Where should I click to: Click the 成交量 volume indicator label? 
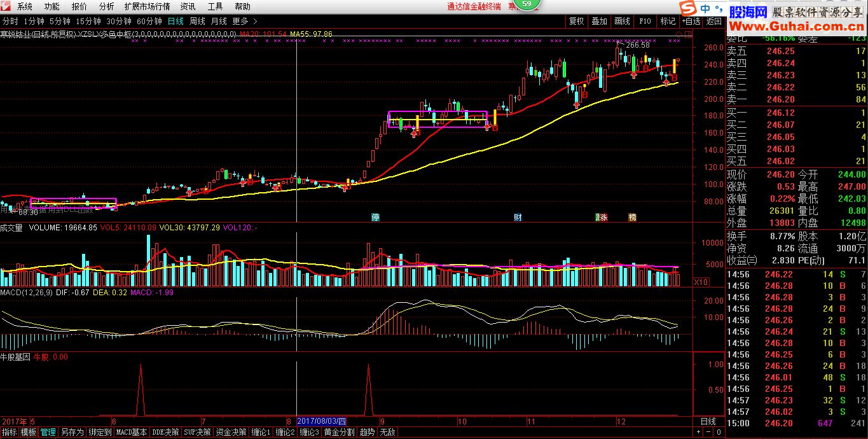pyautogui.click(x=11, y=227)
